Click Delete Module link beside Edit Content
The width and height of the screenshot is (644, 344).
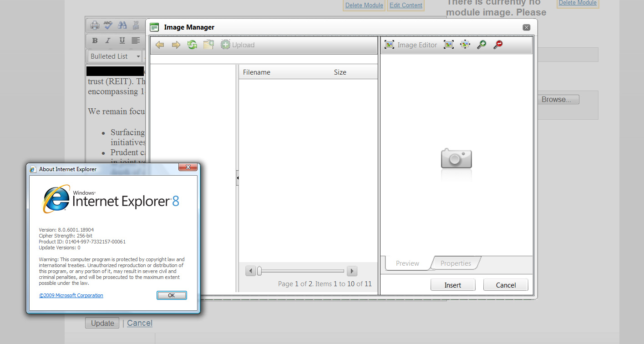364,5
